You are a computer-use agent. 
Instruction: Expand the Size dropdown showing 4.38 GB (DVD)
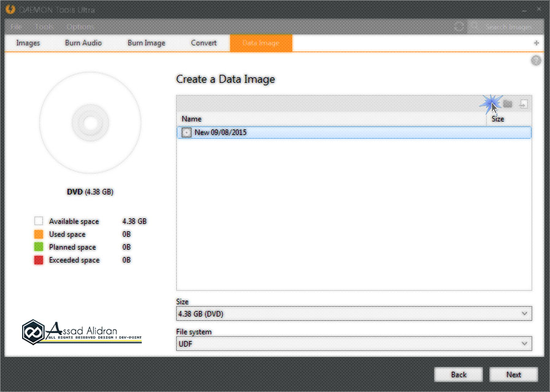point(354,314)
